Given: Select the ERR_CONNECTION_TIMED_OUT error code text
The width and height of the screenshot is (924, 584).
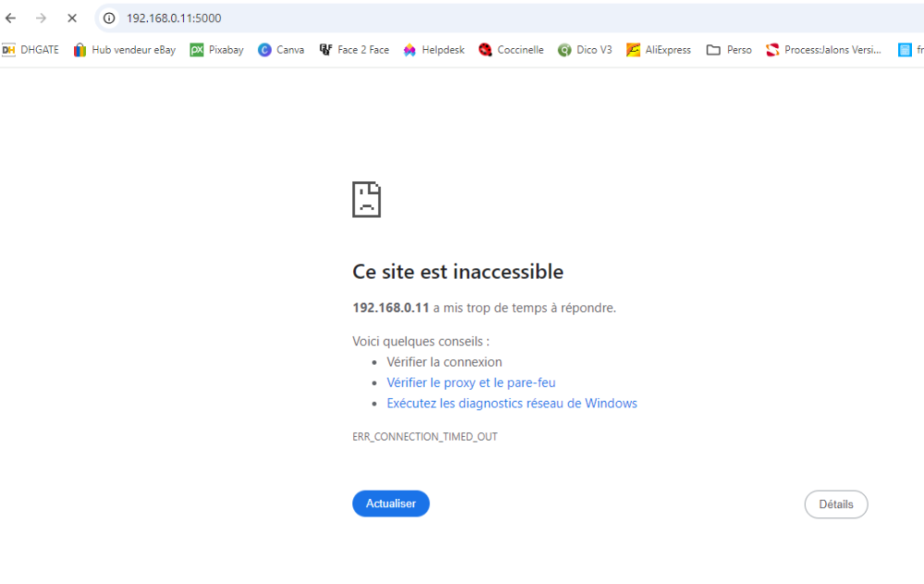Looking at the screenshot, I should pos(425,437).
